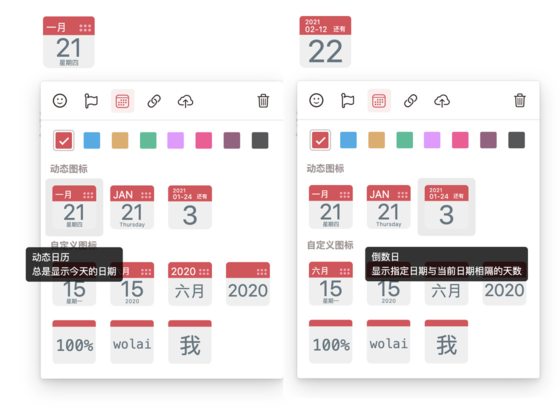
Task: Click the cloud upload icon in right panel
Action: (442, 101)
